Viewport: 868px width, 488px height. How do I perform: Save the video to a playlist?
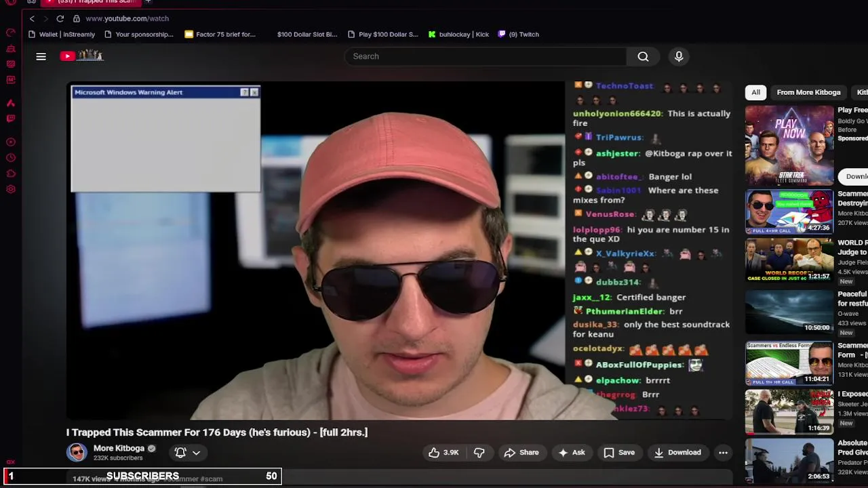coord(618,452)
